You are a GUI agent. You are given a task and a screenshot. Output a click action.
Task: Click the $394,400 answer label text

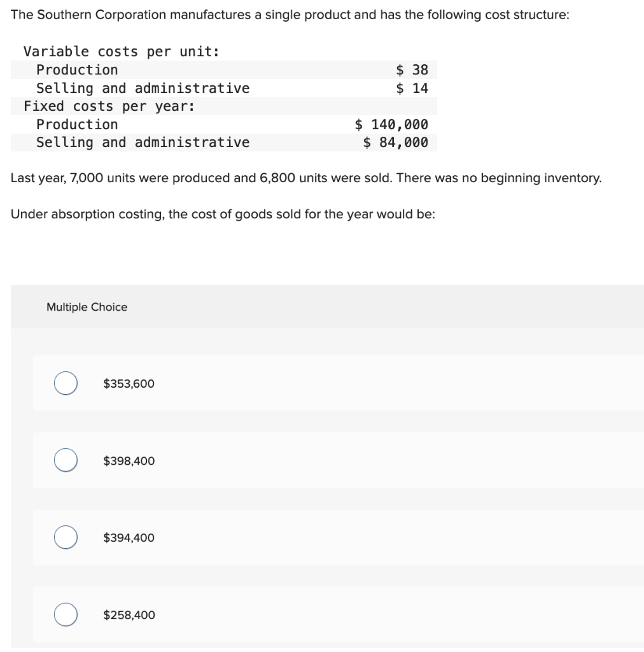tap(129, 538)
